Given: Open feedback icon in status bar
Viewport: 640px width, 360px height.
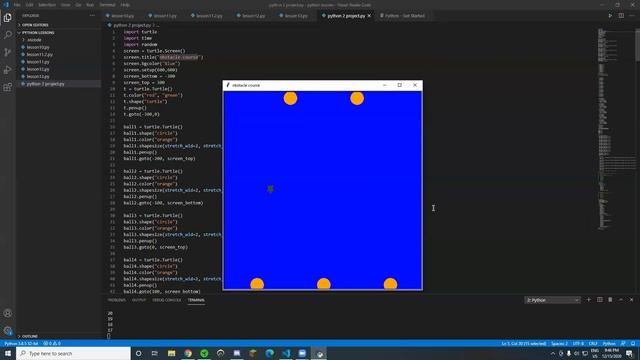Looking at the screenshot, I should [623, 343].
